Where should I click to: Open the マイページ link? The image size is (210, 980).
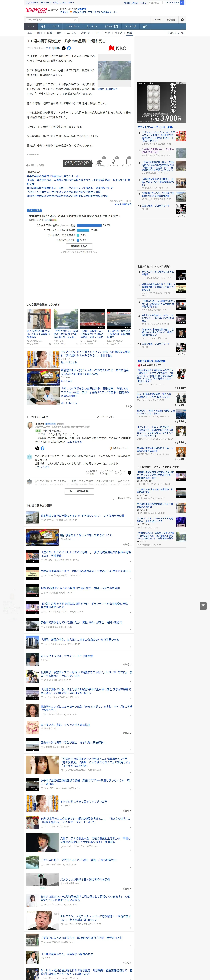coord(157,20)
